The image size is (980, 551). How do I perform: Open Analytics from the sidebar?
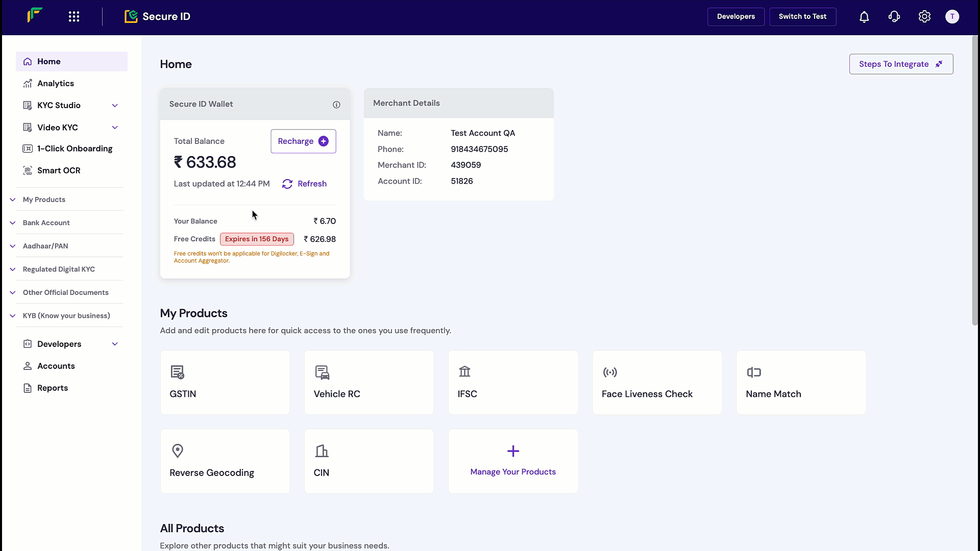[55, 83]
